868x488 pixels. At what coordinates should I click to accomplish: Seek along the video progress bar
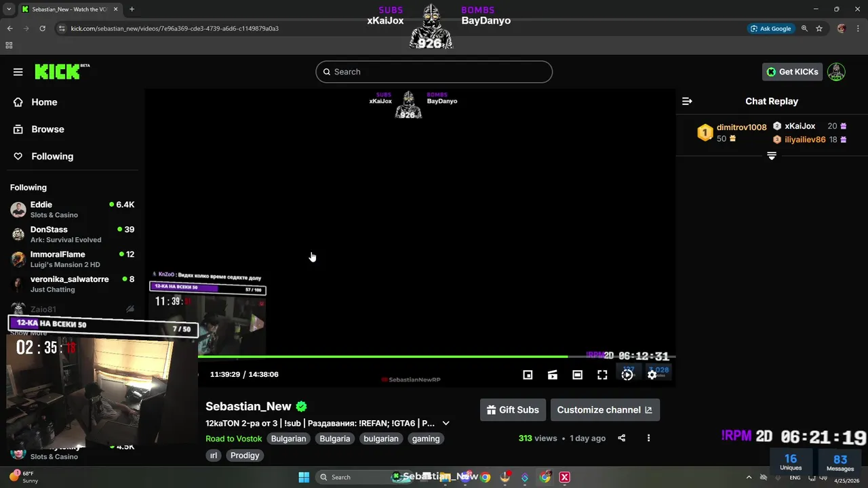(410, 357)
